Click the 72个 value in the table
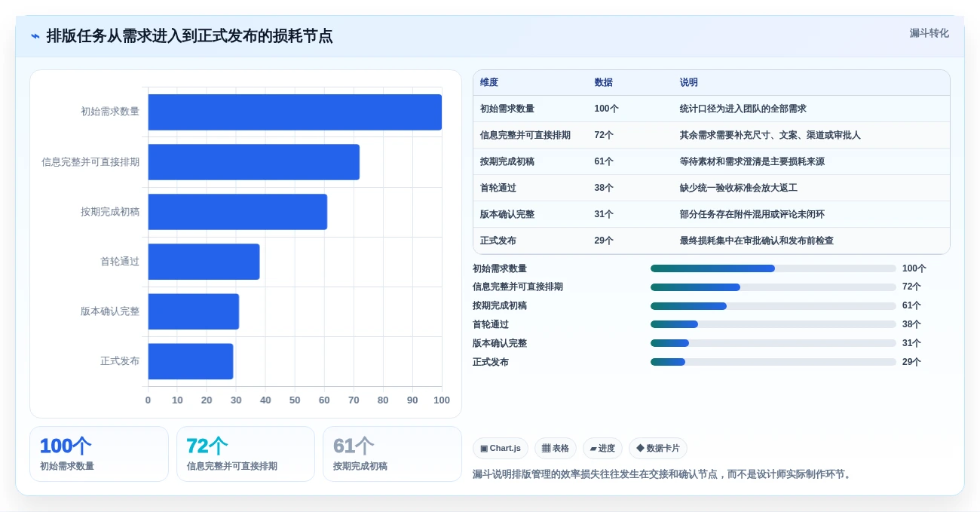980x512 pixels. (x=604, y=135)
